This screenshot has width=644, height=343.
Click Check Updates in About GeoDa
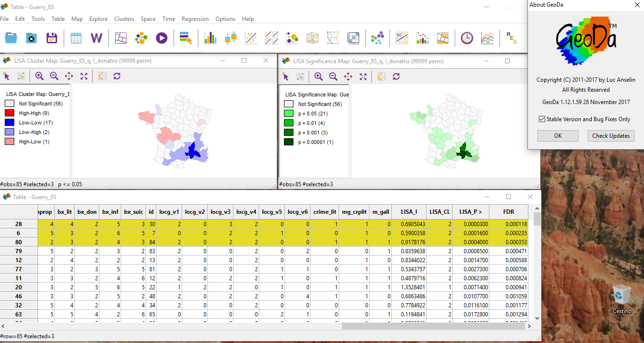pos(611,135)
